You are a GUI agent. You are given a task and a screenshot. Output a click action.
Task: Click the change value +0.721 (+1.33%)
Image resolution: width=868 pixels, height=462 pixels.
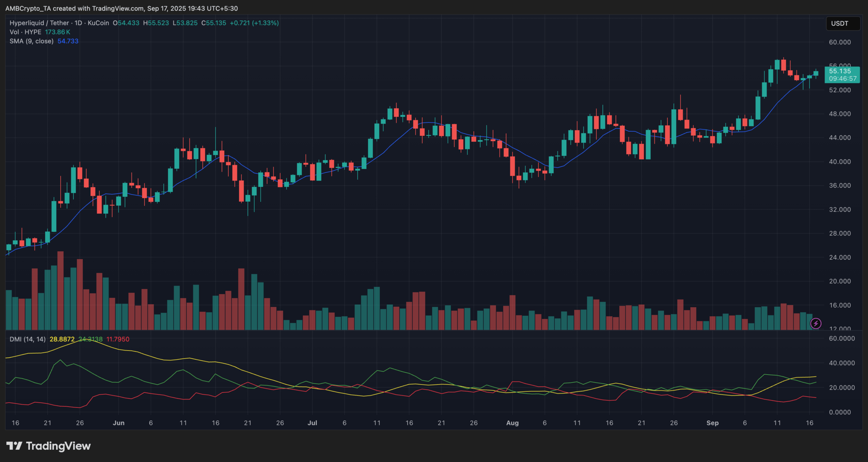(254, 23)
